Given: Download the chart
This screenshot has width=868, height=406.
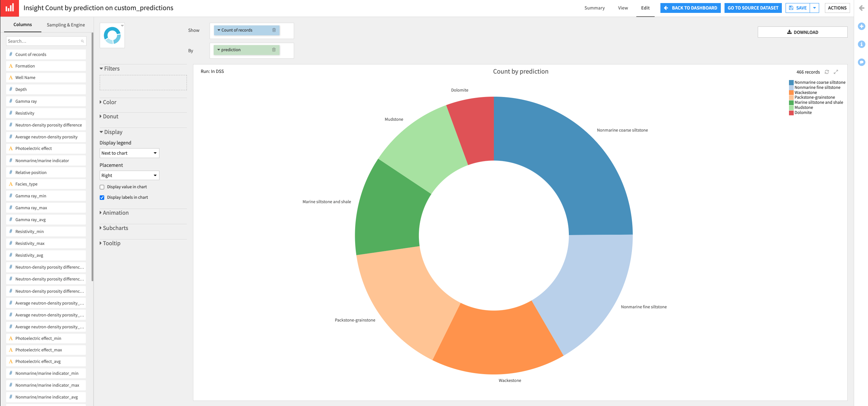Looking at the screenshot, I should 802,32.
